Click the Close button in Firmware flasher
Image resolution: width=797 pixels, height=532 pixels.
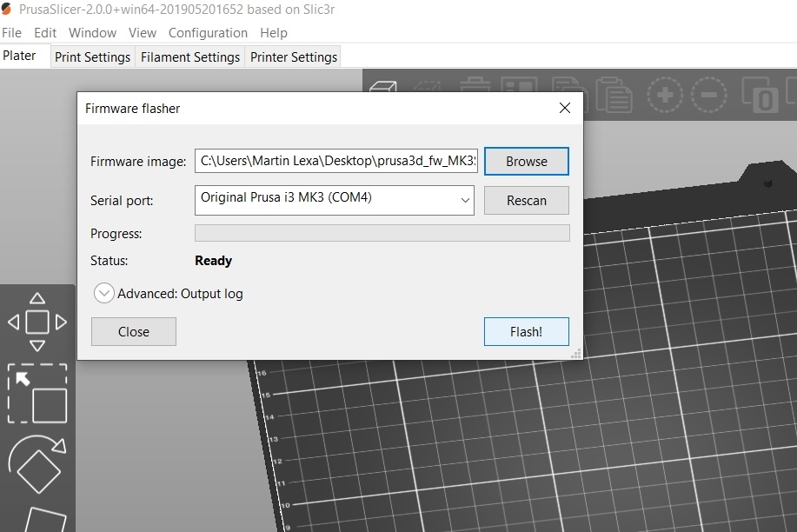coord(134,331)
